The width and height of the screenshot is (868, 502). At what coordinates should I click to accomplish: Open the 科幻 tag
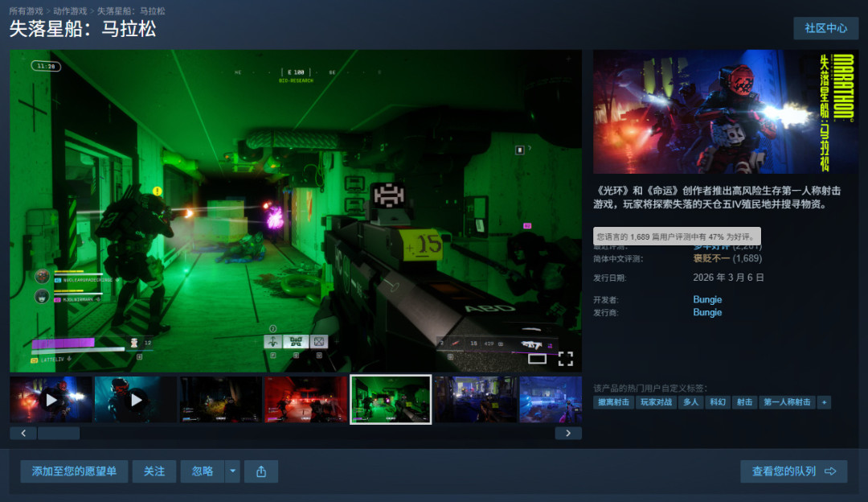(718, 402)
